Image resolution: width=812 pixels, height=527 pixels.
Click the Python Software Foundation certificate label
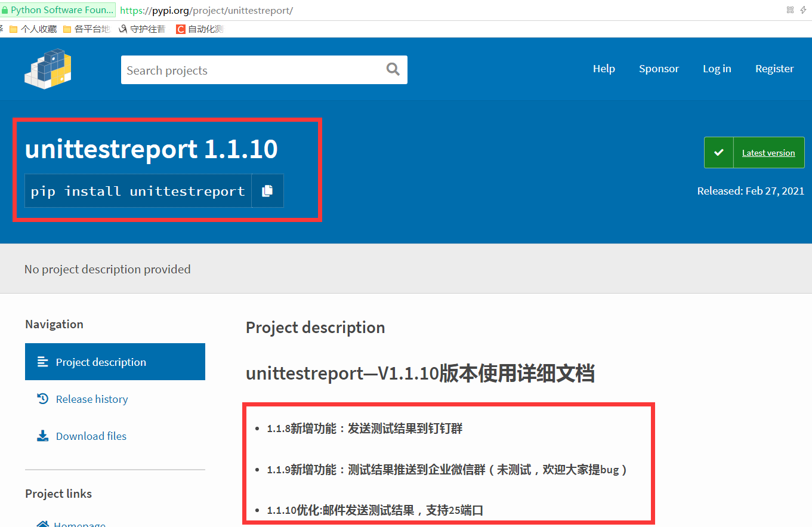(x=58, y=10)
